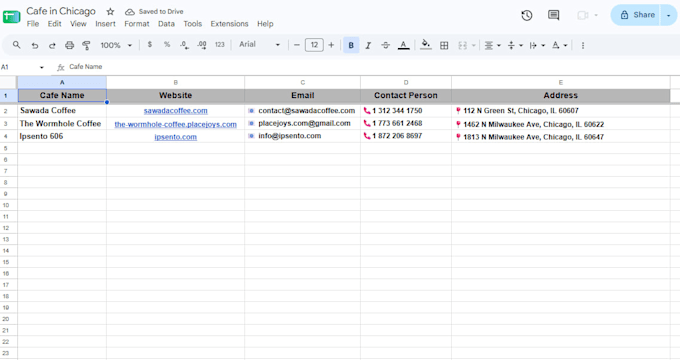Screen dimensions: 680x360
Task: Open the Extensions menu
Action: coord(229,24)
